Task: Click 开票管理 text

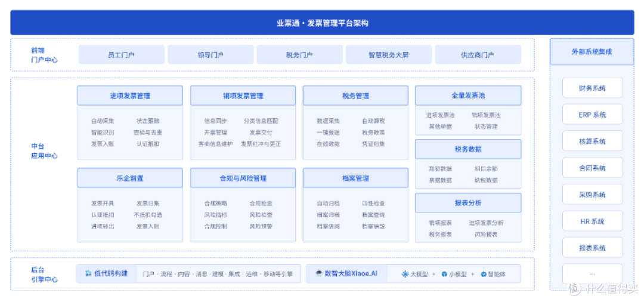Action: click(216, 132)
